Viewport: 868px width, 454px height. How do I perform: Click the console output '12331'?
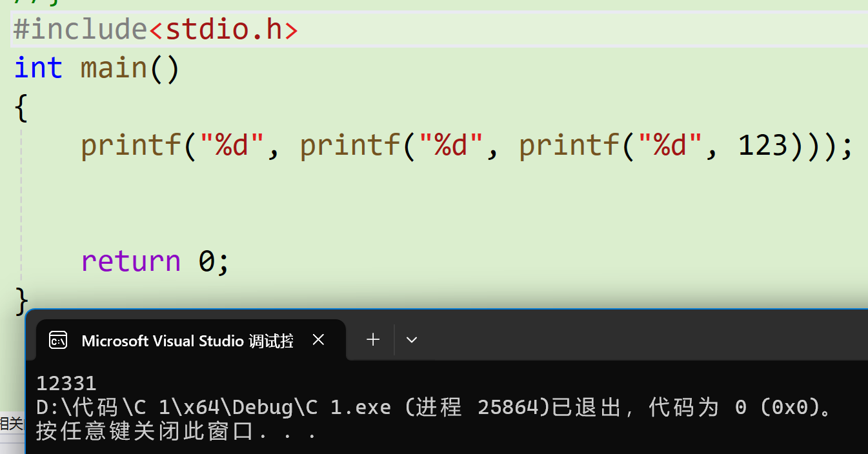(x=66, y=383)
